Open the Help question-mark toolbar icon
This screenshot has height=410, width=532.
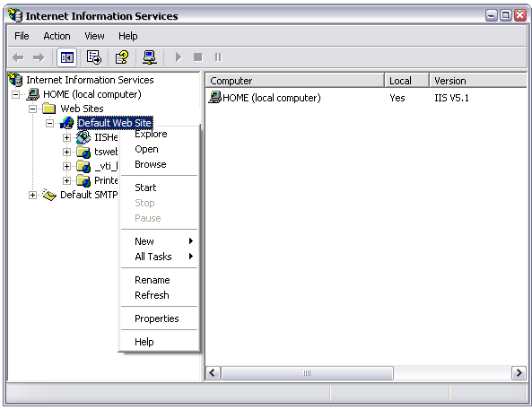122,57
